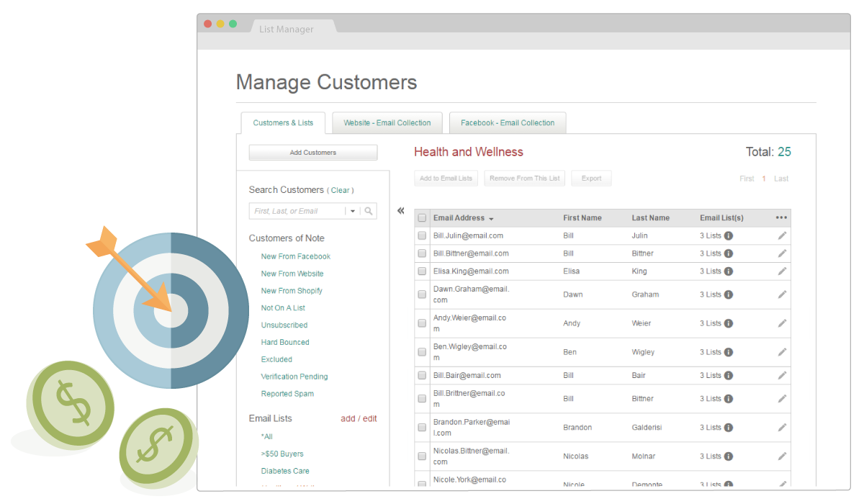Select Brandon.Parker@email.com checkbox
The height and width of the screenshot is (504, 864).
(x=422, y=427)
